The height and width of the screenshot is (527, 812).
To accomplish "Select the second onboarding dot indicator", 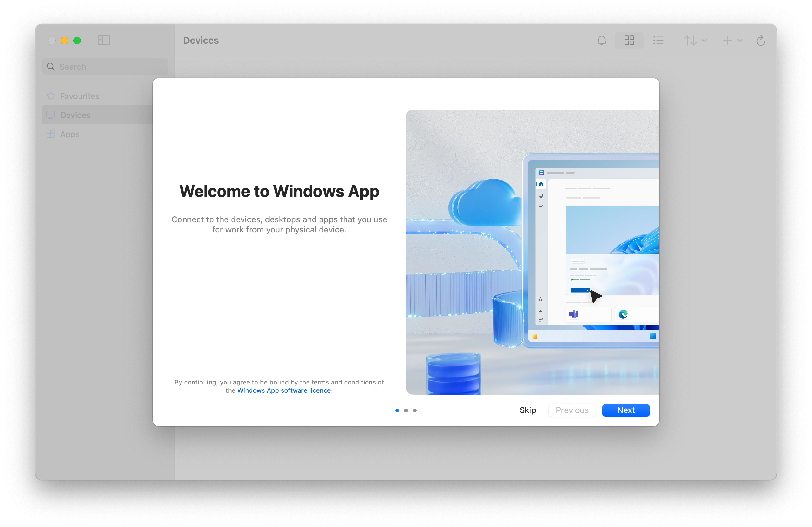I will pos(406,410).
